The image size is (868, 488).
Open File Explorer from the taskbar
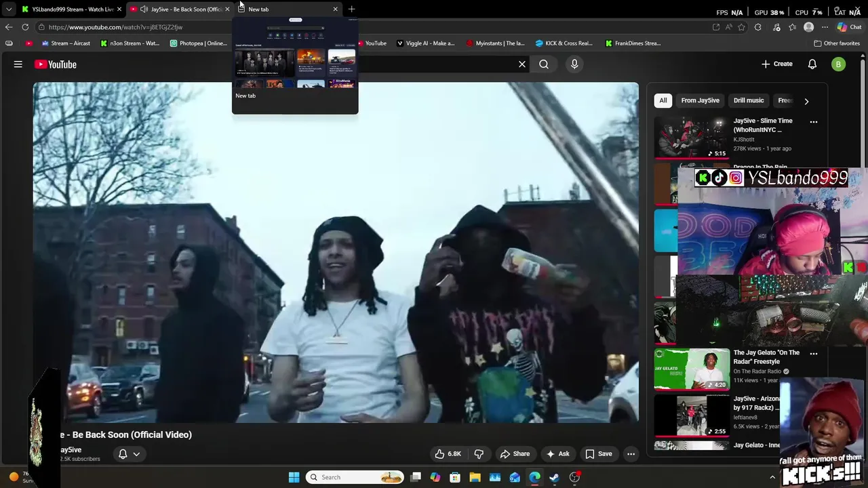[x=475, y=477]
